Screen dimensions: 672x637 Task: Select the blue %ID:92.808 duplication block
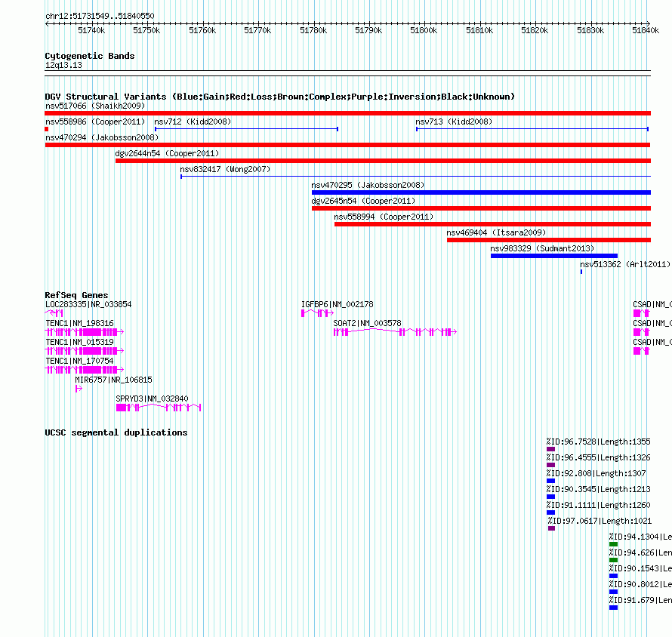[x=551, y=481]
